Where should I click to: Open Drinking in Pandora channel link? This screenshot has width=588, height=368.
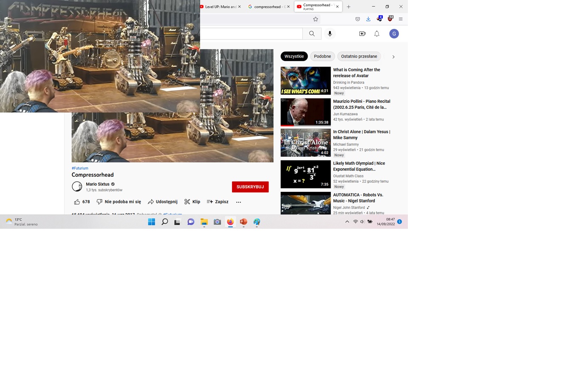point(348,82)
